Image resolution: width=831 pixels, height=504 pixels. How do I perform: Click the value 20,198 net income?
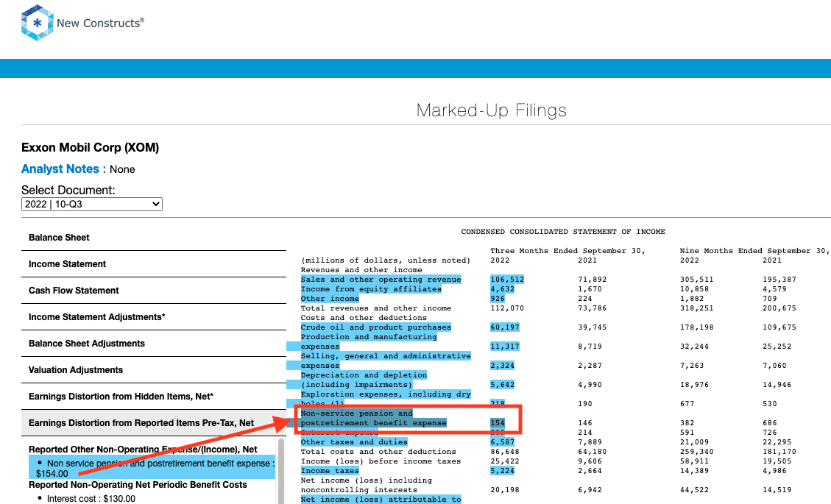[x=505, y=490]
